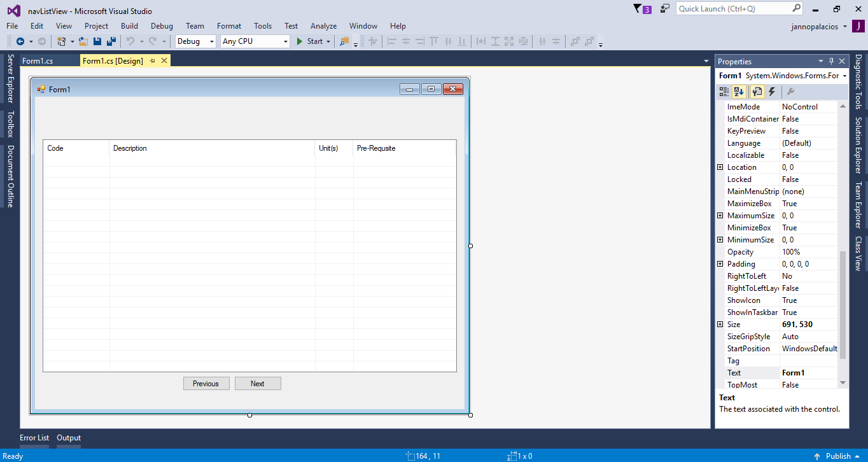The width and height of the screenshot is (868, 462).
Task: Open the jannopalacios account dropdown
Action: (x=844, y=27)
